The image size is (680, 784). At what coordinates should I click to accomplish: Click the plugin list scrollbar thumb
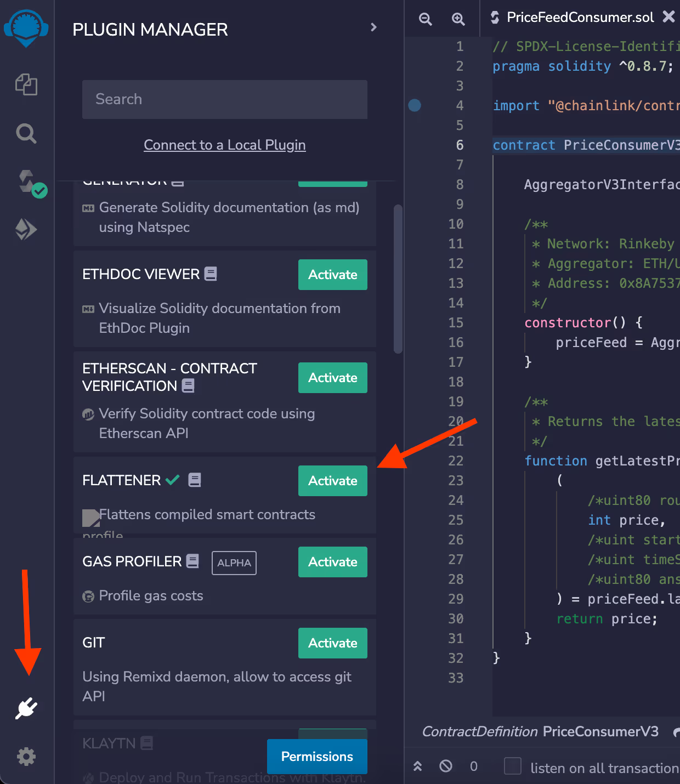(x=398, y=280)
